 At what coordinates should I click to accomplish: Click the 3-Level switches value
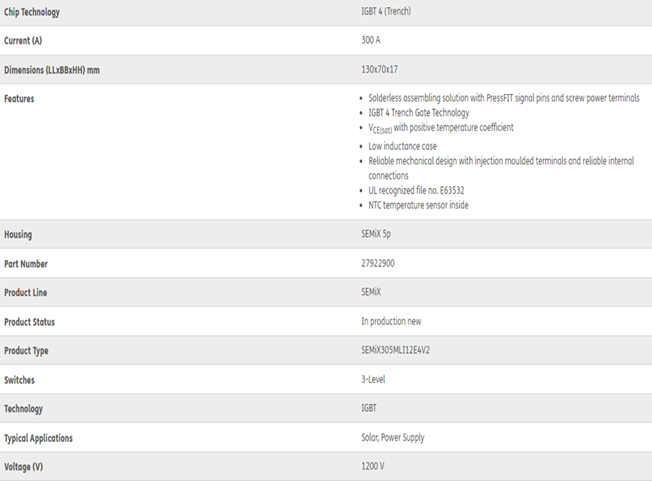click(373, 380)
